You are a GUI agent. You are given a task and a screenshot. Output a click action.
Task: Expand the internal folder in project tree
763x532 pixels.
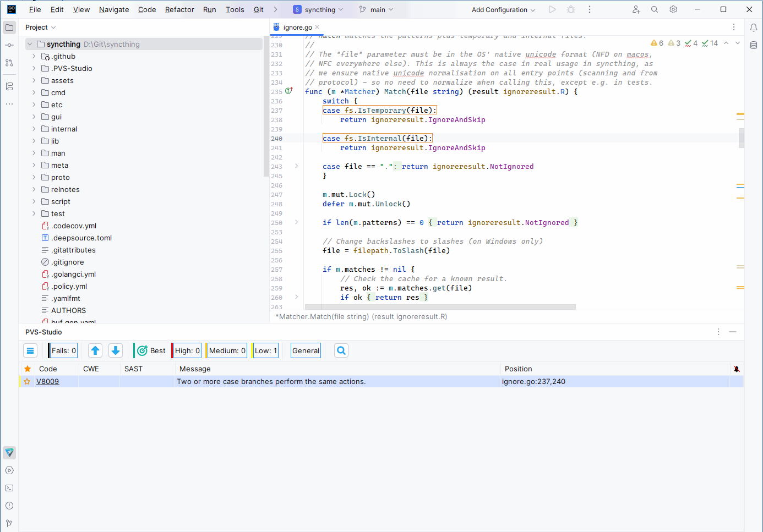tap(34, 129)
